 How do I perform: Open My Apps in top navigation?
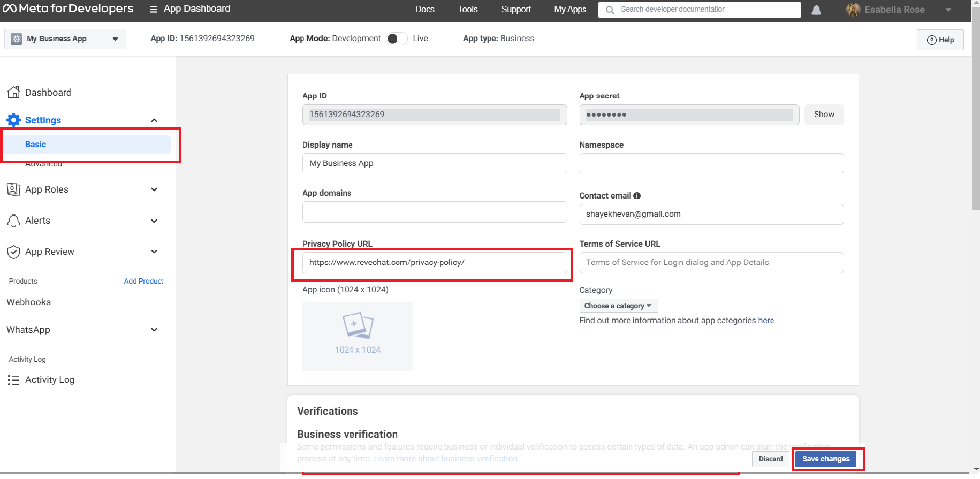pyautogui.click(x=570, y=10)
